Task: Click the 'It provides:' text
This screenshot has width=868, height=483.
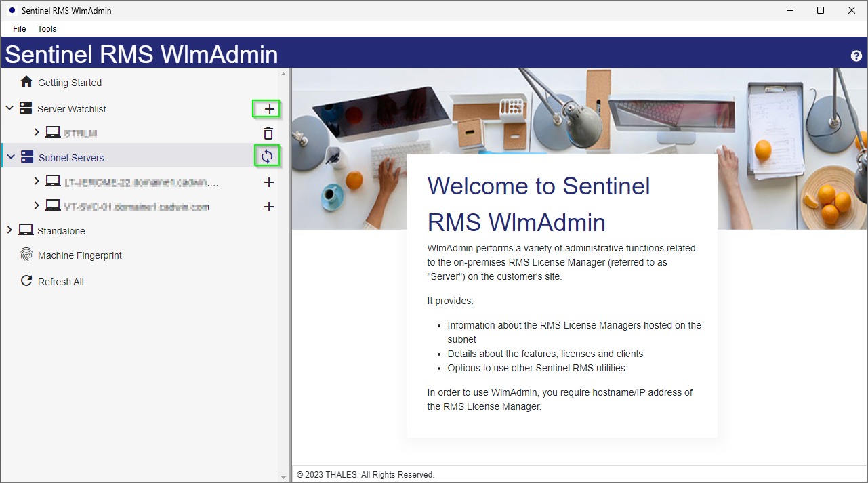Action: [x=450, y=301]
